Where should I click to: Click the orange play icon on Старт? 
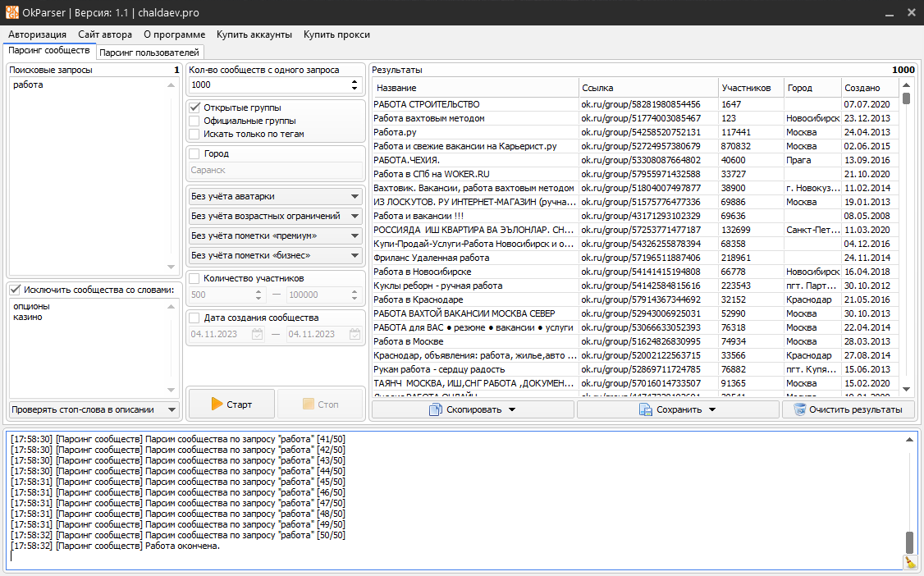217,404
